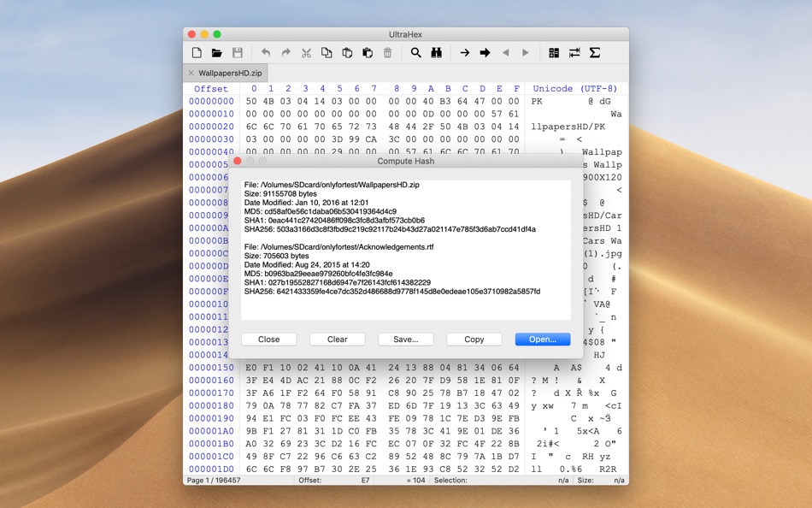The width and height of the screenshot is (812, 508).
Task: Click Page 1 / 196457 in status bar
Action: [214, 481]
